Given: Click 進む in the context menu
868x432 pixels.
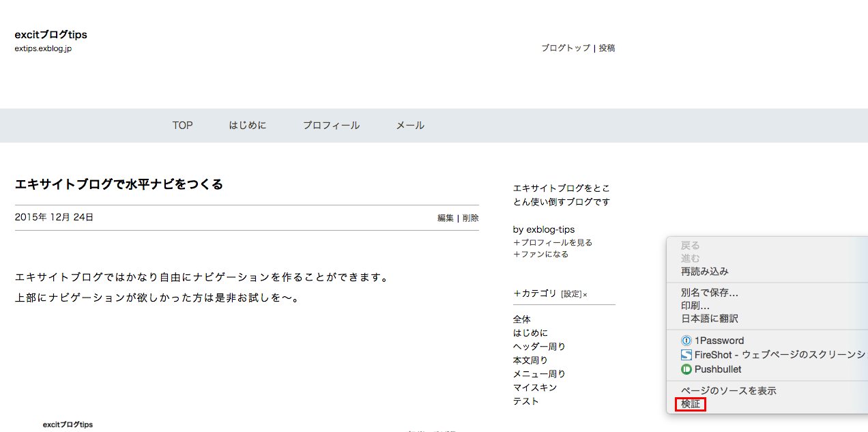Looking at the screenshot, I should pos(691,259).
